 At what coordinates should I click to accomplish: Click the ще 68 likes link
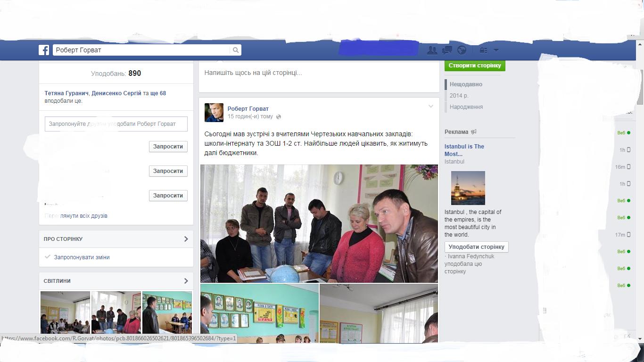click(x=158, y=93)
